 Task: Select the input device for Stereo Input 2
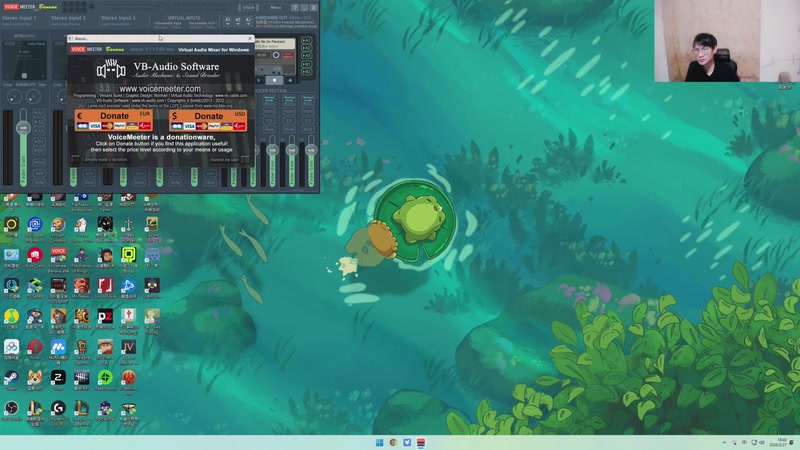coord(68,24)
